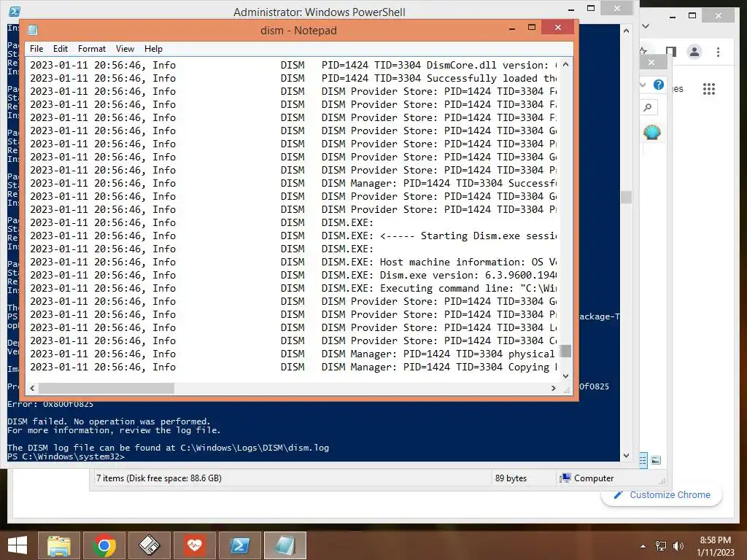Open the Format menu in Notepad
Viewport: 747px width, 560px height.
pyautogui.click(x=91, y=49)
